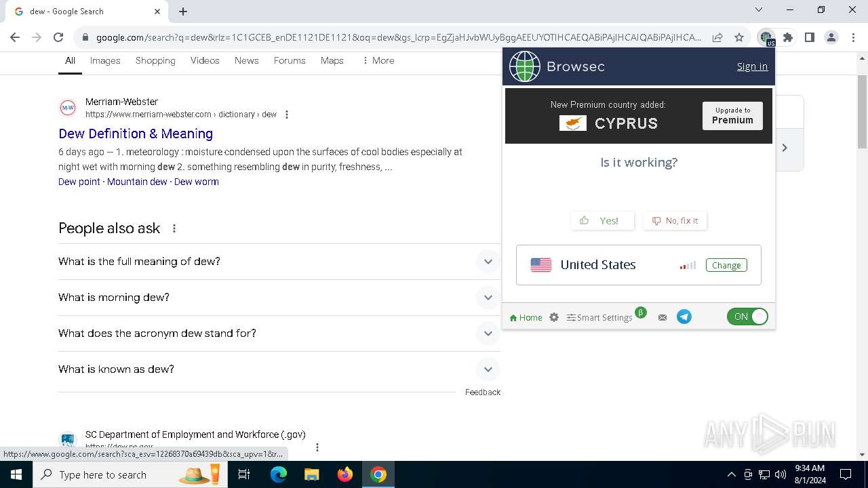Click 'No, fix it' button
The image size is (868, 488).
pos(675,220)
